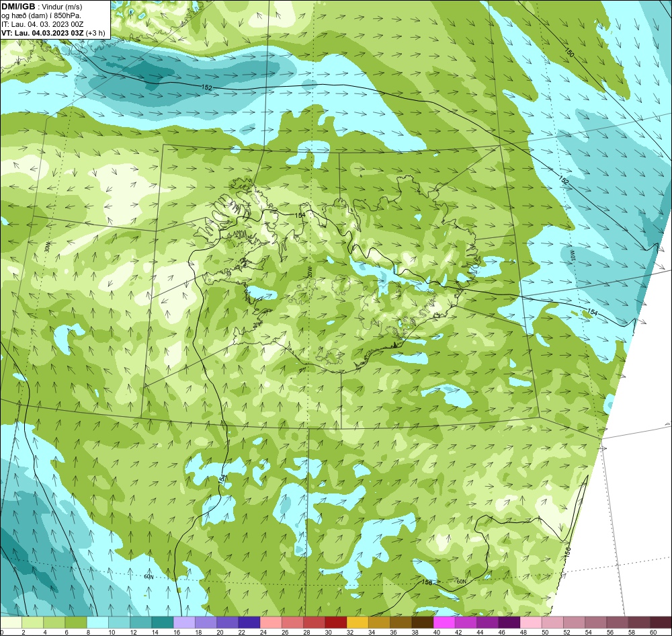Viewport: 672px width, 636px height.
Task: Click the '150' height contour label
Action: coord(569,52)
